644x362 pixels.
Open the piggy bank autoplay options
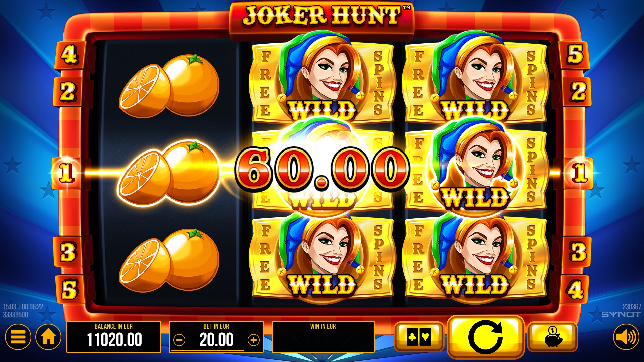552,337
